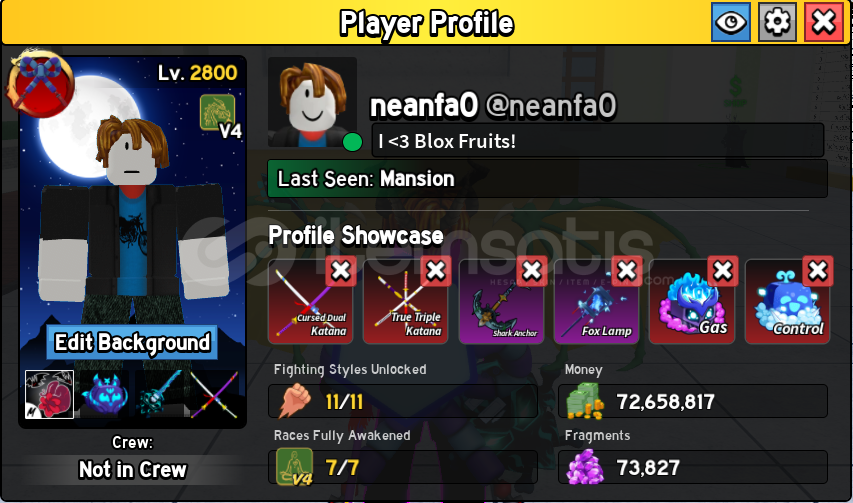Click the player avatar headshot
Image resolution: width=853 pixels, height=503 pixels.
point(313,102)
